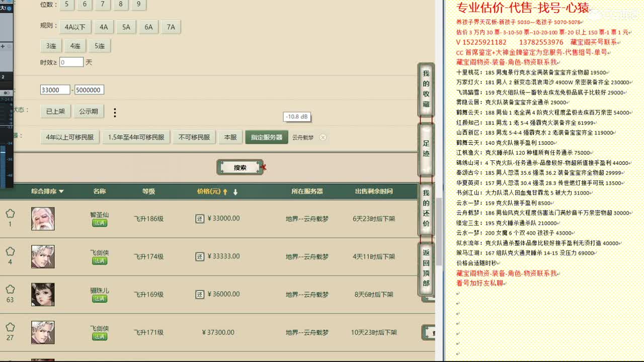Toggle the 7A rule filter
Image resolution: width=644 pixels, height=362 pixels.
171,27
